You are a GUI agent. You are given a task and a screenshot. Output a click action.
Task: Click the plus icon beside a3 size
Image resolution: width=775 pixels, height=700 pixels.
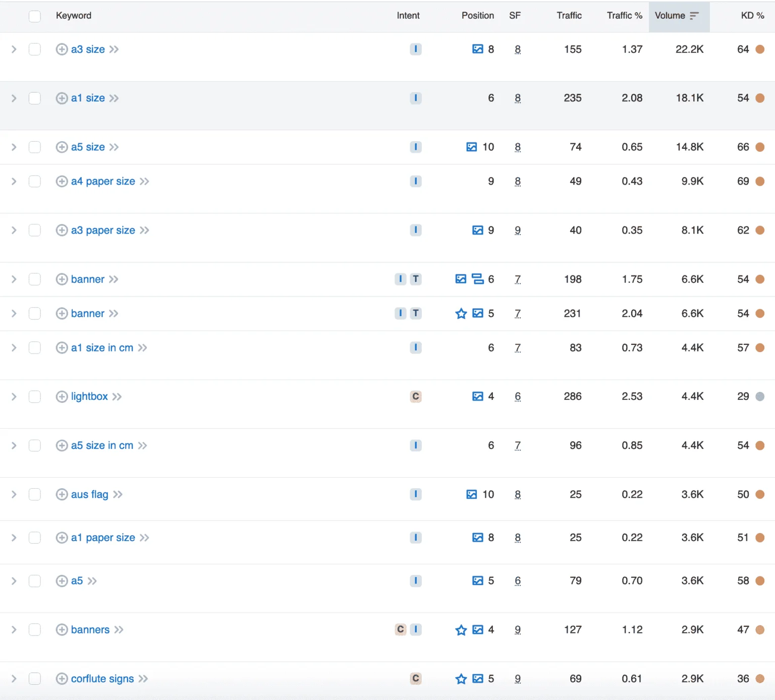click(x=62, y=49)
